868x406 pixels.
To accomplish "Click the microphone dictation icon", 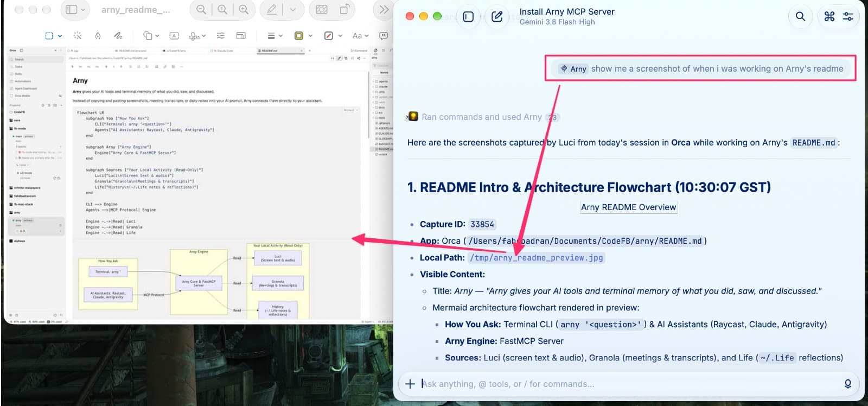I will tap(848, 384).
